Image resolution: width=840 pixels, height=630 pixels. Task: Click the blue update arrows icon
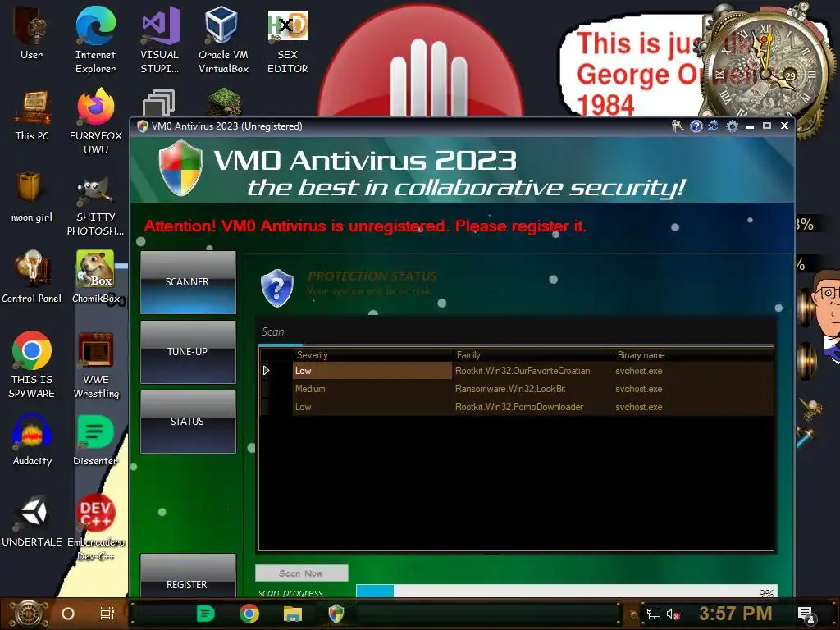pos(713,126)
